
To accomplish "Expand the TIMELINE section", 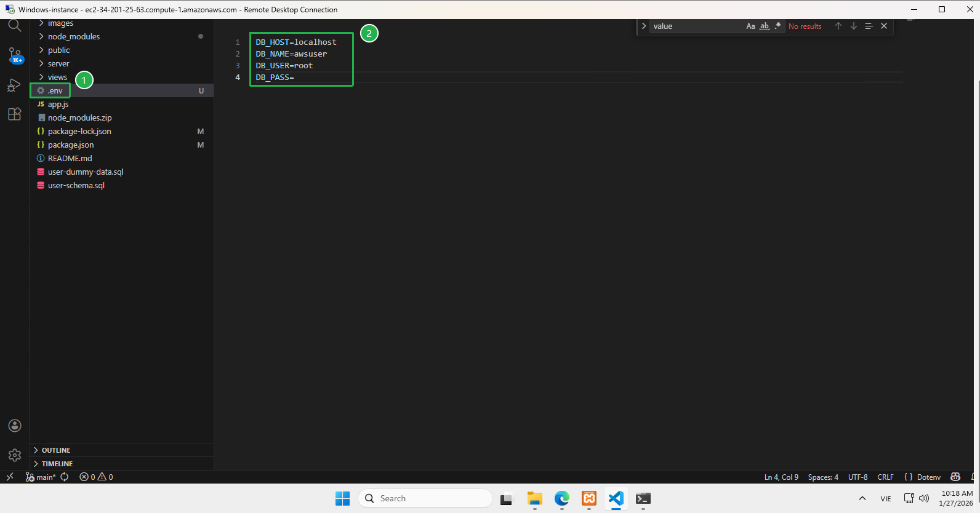I will pyautogui.click(x=121, y=464).
